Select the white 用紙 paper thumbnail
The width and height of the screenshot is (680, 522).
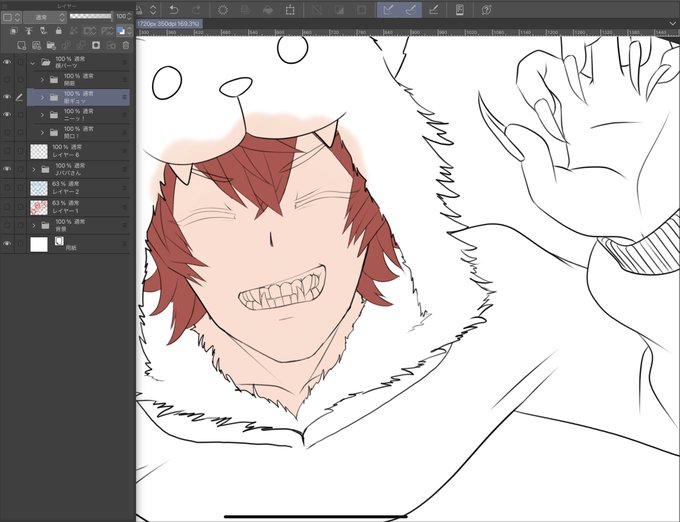39,244
